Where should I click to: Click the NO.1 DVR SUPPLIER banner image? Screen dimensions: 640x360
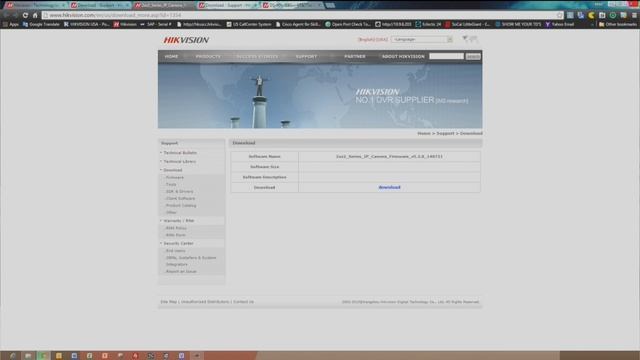[x=320, y=96]
